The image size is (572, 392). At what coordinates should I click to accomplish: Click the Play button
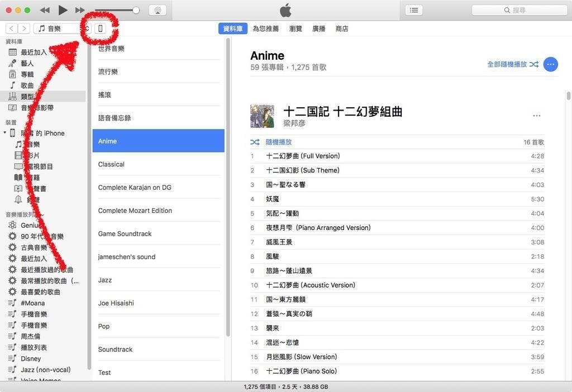pos(63,10)
